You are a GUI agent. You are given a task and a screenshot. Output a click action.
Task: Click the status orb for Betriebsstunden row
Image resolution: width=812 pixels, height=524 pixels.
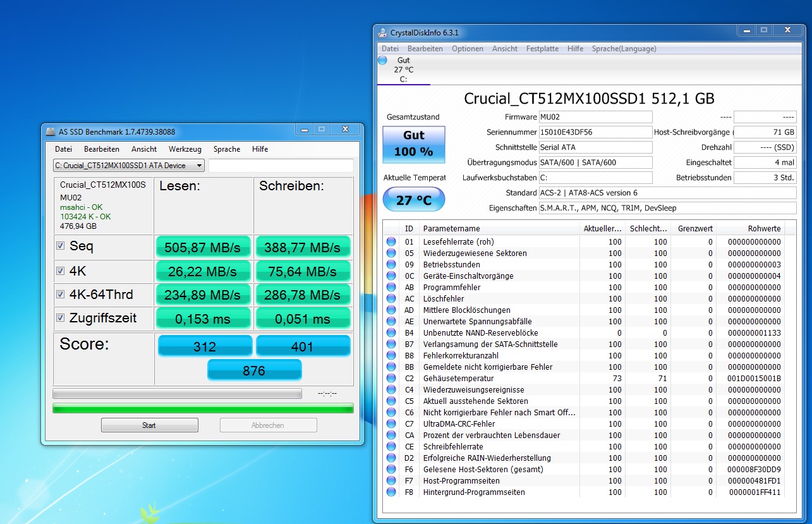click(391, 264)
